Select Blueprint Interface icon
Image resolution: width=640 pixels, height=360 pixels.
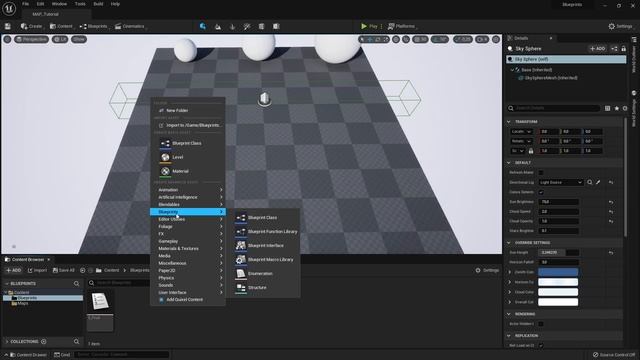coord(241,245)
